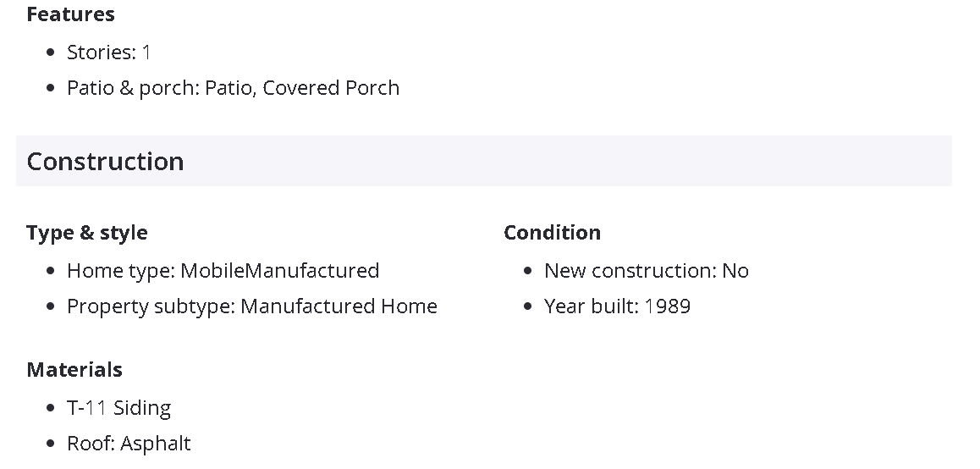The width and height of the screenshot is (980, 469).
Task: Click the Materials heading
Action: [74, 370]
